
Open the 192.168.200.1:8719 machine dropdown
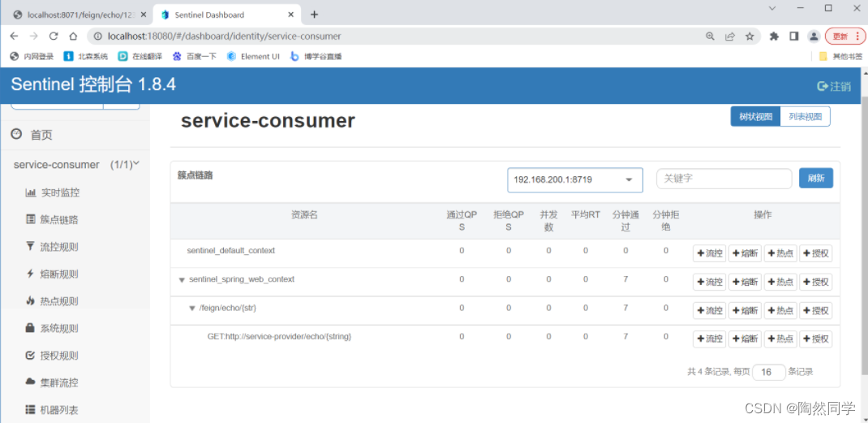(x=575, y=179)
